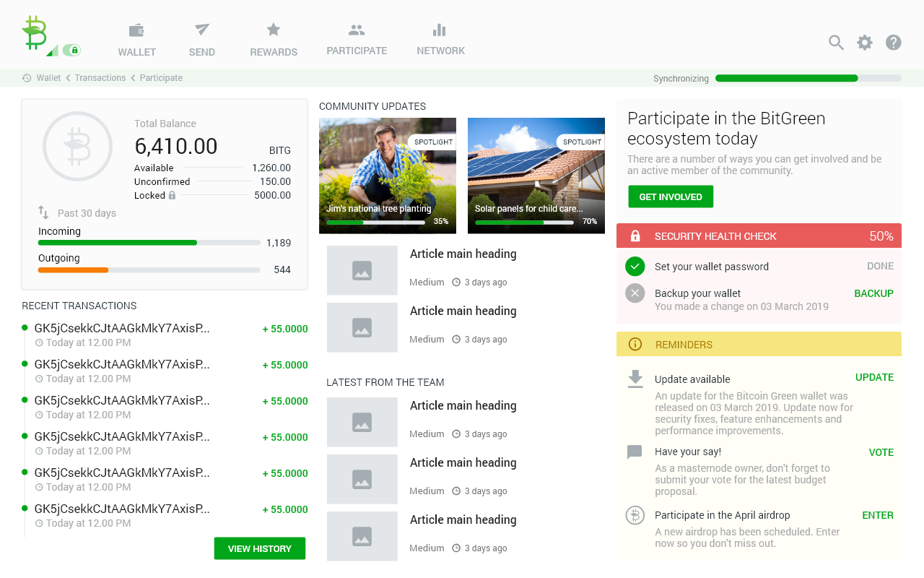
Task: Click the lock icon beside Locked balance
Action: pyautogui.click(x=172, y=195)
